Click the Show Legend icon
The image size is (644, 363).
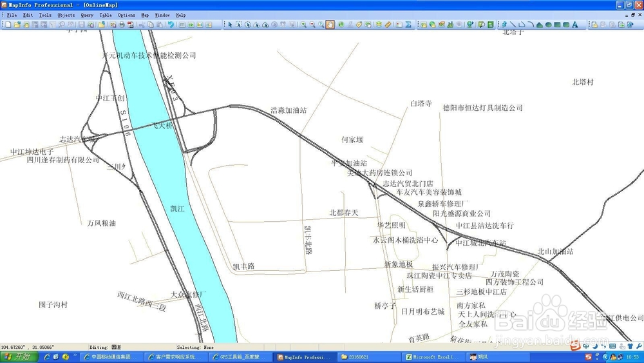(x=399, y=25)
